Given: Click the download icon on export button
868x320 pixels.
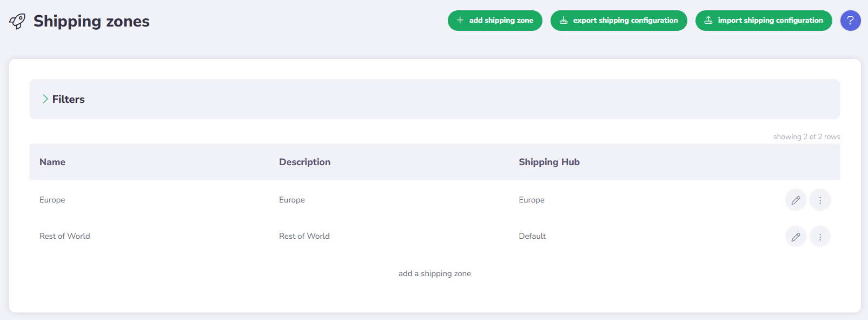Looking at the screenshot, I should coord(564,21).
